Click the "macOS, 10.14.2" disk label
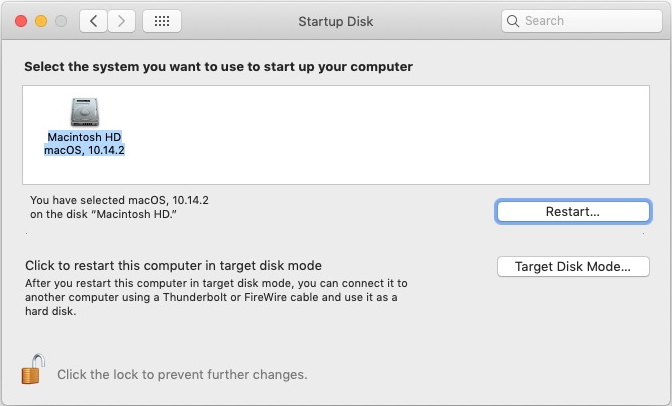672x406 pixels. [x=84, y=150]
